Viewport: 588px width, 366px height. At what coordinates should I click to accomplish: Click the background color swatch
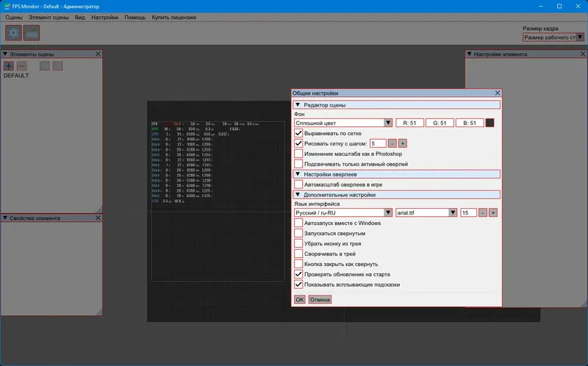coord(491,123)
